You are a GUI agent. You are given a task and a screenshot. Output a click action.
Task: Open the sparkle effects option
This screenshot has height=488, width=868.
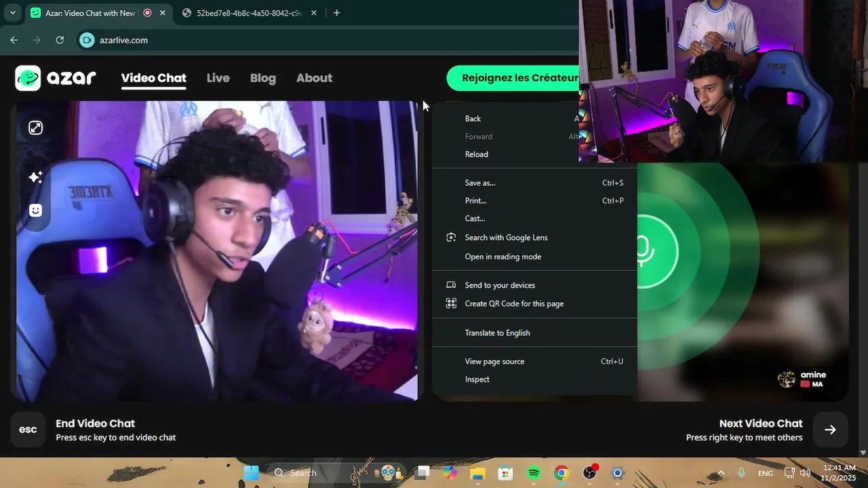[35, 177]
